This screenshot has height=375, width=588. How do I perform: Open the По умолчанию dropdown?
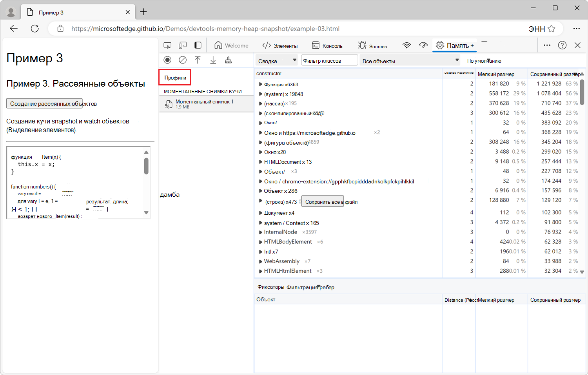[484, 61]
